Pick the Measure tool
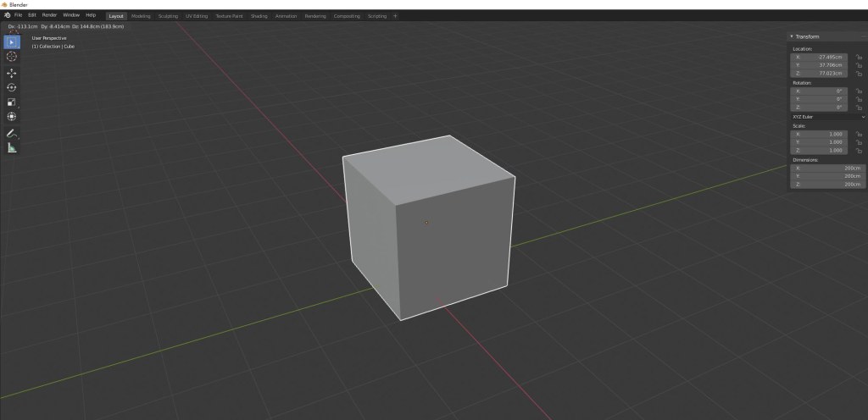Viewport: 868px width, 420px height. [12, 147]
